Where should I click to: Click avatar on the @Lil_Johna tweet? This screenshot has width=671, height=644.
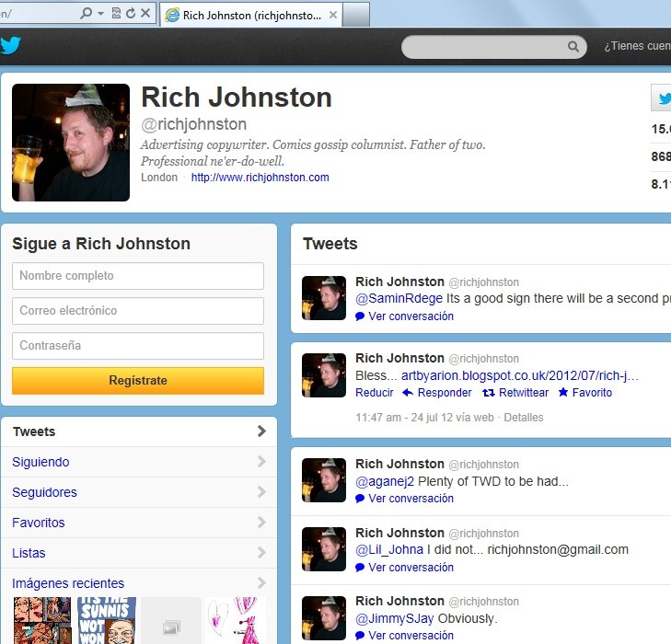pos(324,549)
